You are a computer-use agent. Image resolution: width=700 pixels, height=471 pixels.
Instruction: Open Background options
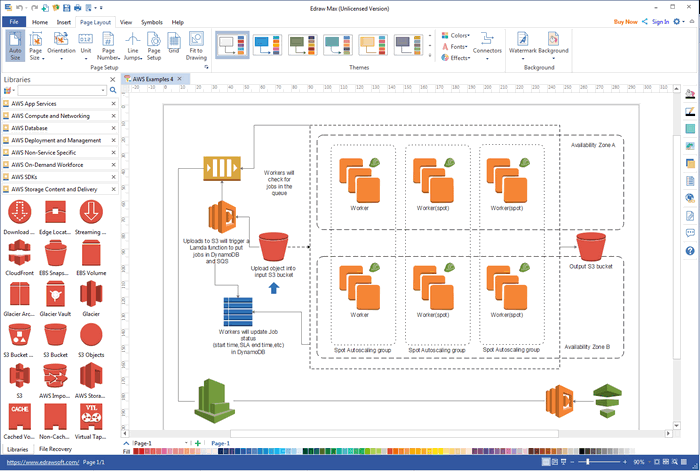[553, 46]
